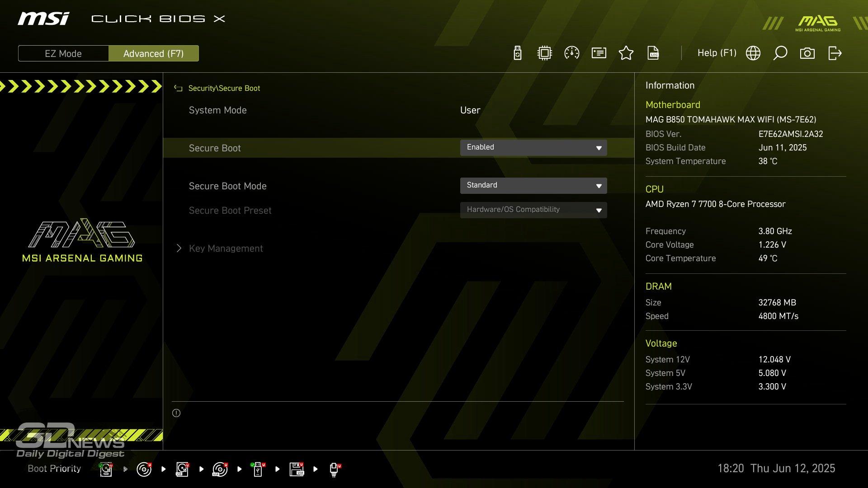Click the MAG Arsenal Gaming logo top right
Screen dimensions: 868x488
point(818,23)
